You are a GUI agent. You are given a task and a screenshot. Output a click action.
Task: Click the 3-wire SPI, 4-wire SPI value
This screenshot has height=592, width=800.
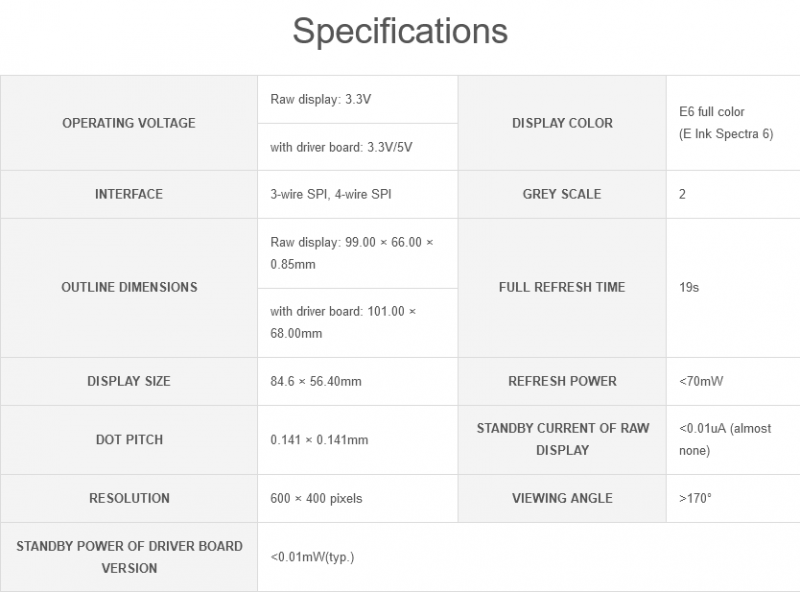coord(331,194)
